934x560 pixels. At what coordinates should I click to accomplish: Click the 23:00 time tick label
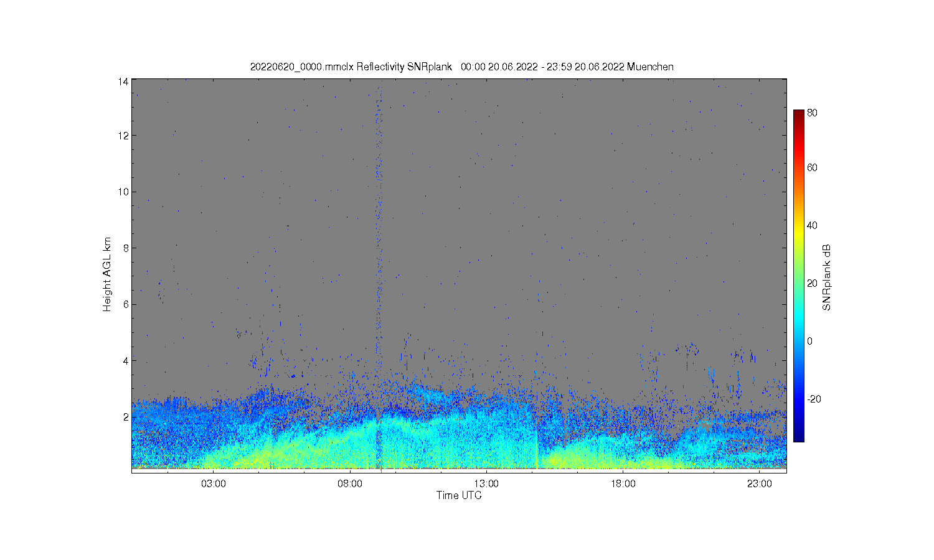click(760, 483)
